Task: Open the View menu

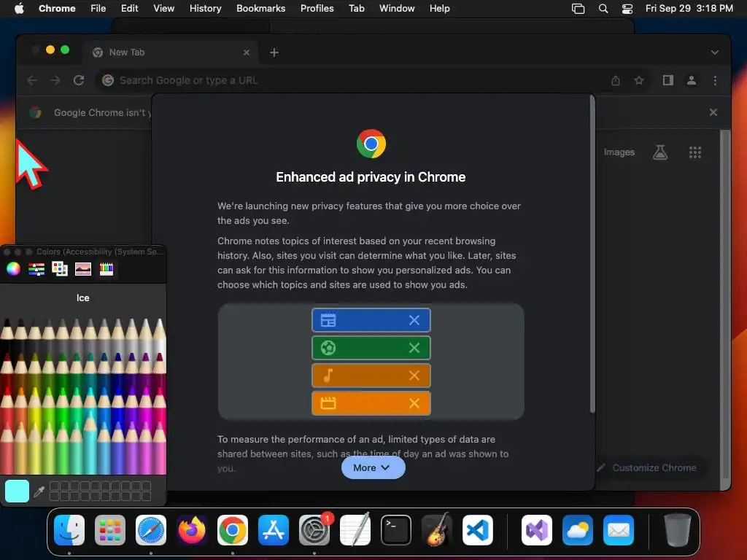Action: (163, 9)
